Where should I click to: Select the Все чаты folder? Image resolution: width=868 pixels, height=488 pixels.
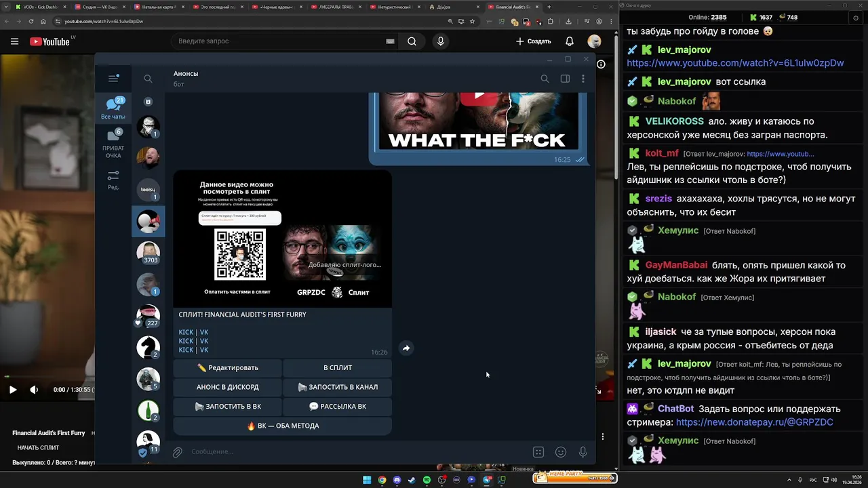click(113, 108)
